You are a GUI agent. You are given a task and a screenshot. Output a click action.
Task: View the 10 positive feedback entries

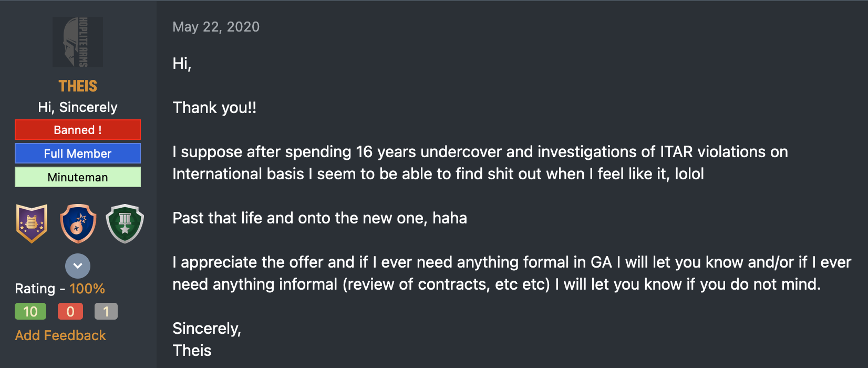click(x=30, y=312)
